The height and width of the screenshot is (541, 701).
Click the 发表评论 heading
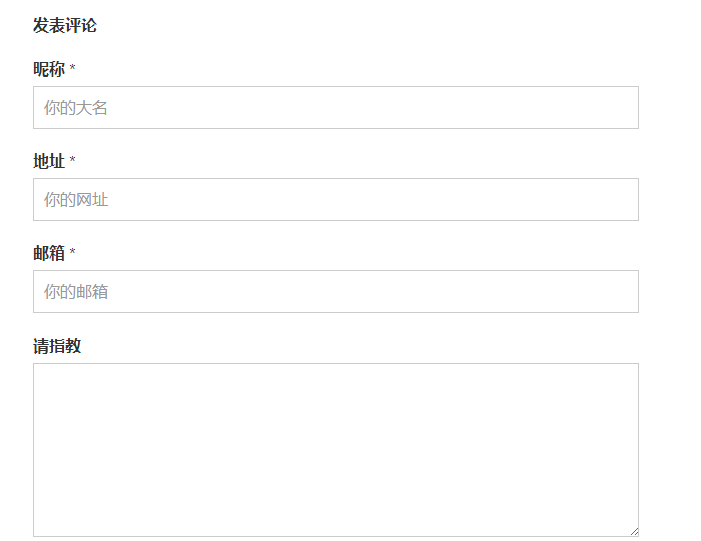click(65, 25)
